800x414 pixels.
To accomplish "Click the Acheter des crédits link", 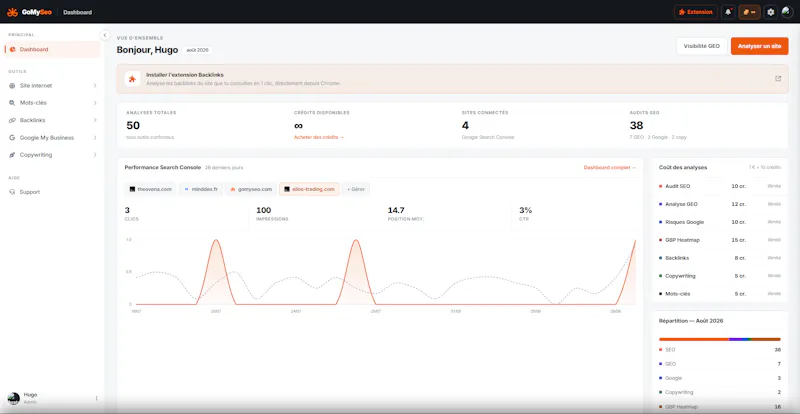I will (319, 137).
